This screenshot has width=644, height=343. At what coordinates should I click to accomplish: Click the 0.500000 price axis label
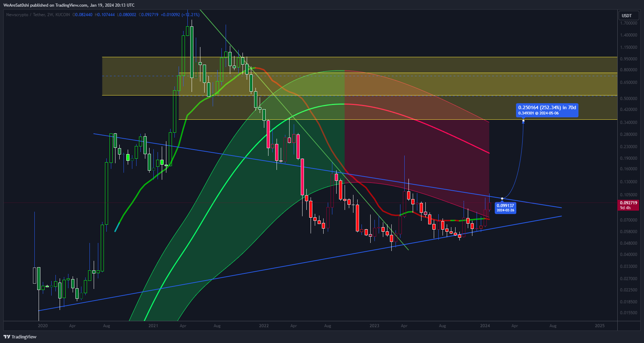point(629,99)
